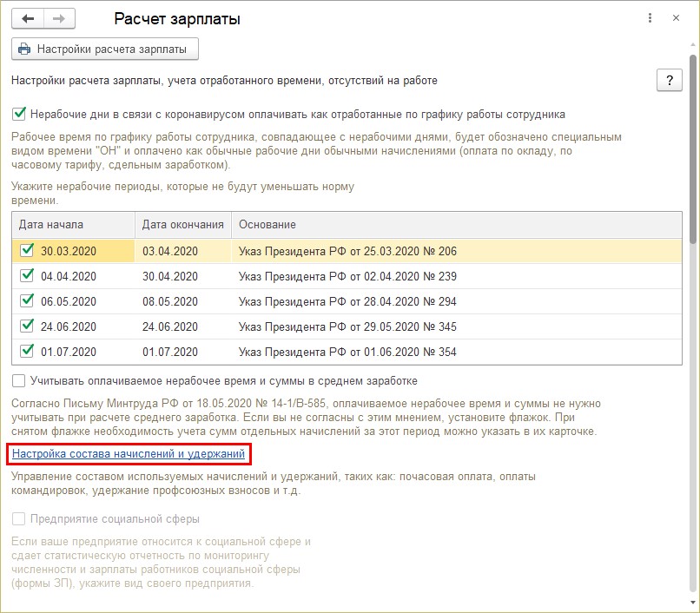Select end date cell 03.04.2020
The width and height of the screenshot is (700, 613).
(183, 251)
